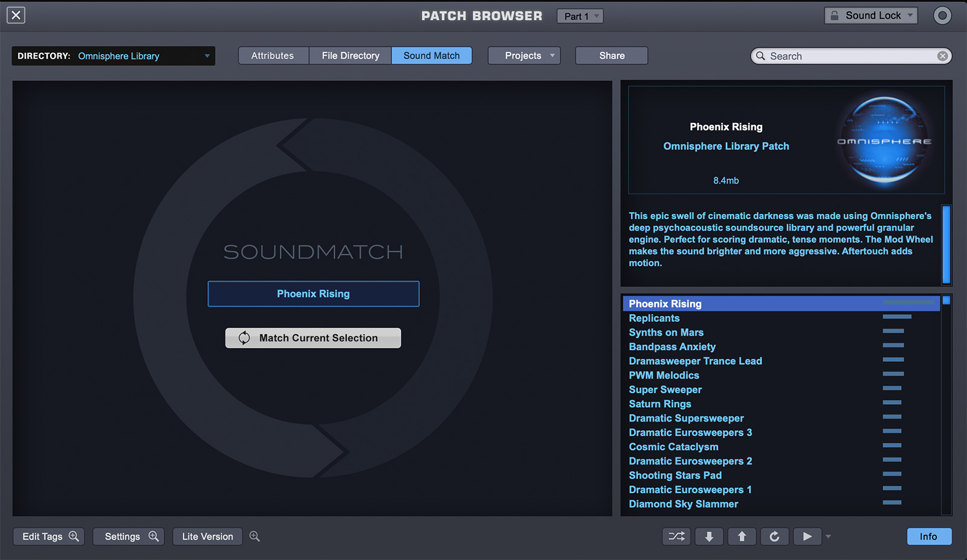This screenshot has width=967, height=560.
Task: Click the patch description scrollbar
Action: click(x=946, y=245)
